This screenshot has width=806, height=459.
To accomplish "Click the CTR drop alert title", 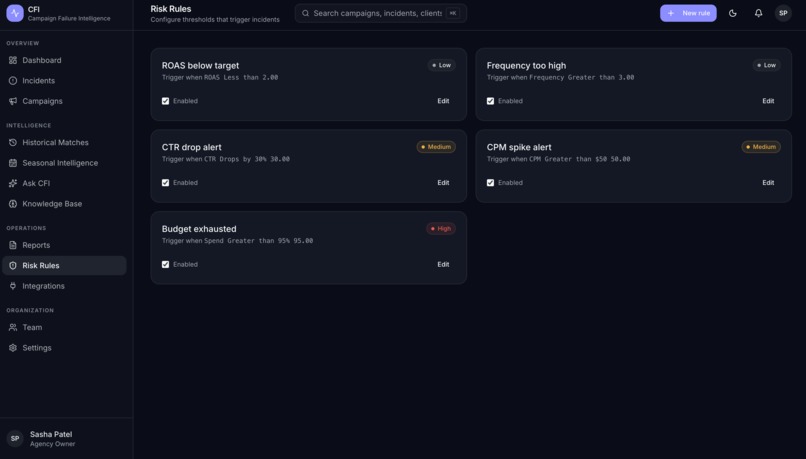I will click(x=192, y=148).
